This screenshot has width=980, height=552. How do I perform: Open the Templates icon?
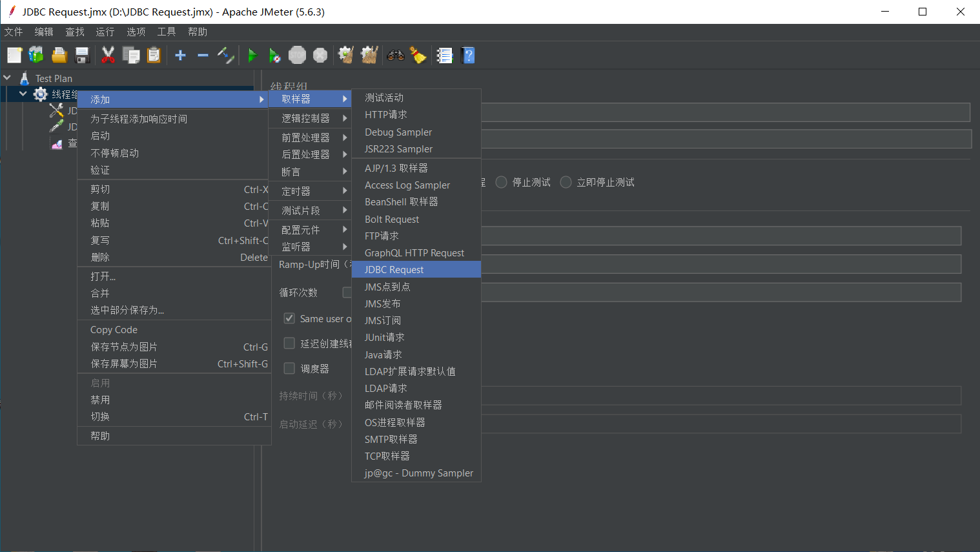[x=36, y=56]
